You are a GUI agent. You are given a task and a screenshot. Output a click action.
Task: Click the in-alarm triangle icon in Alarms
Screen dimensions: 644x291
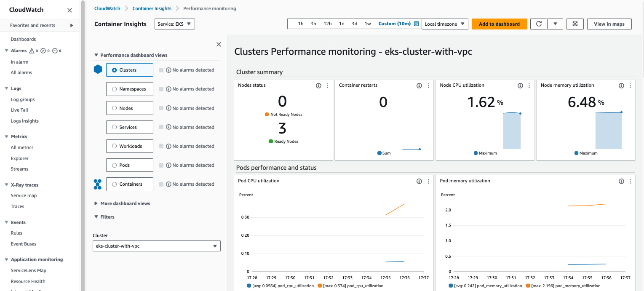pos(31,51)
